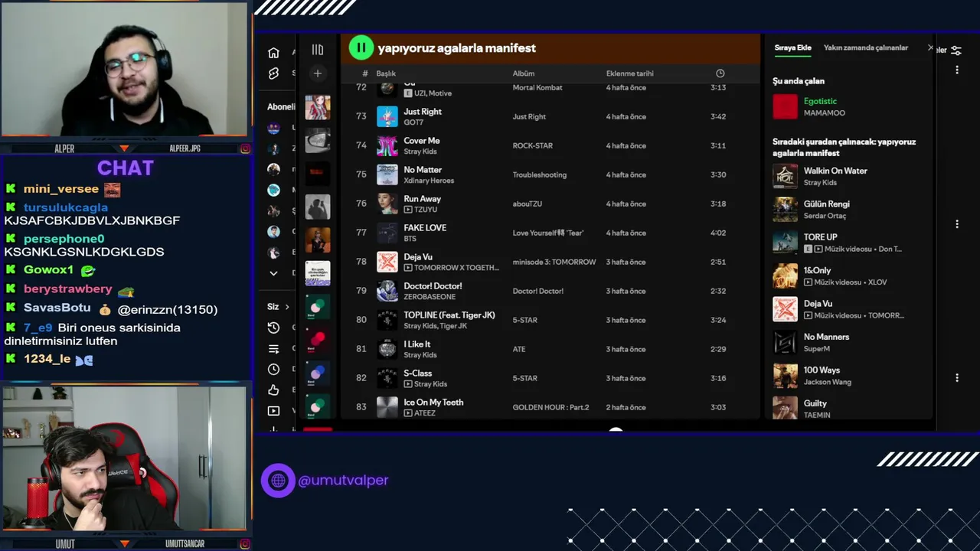Screen dimensions: 980x551
Task: Open Jackson Wang artist link in queue
Action: [827, 382]
